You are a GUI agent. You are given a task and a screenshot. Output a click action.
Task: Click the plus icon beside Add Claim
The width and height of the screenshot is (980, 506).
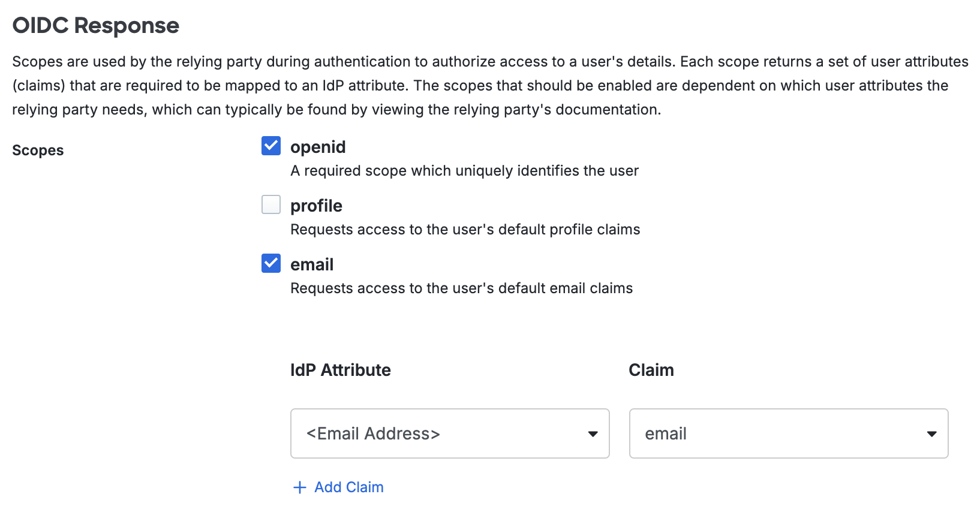pyautogui.click(x=299, y=487)
